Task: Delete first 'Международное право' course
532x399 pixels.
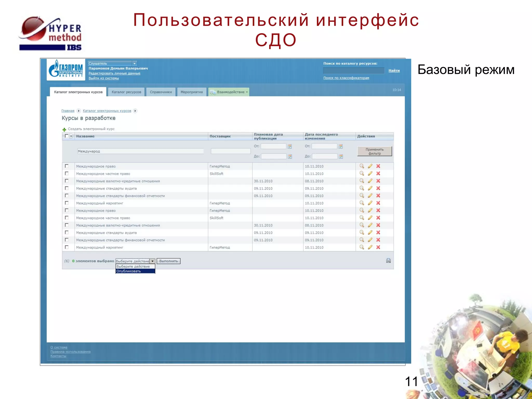Action: pyautogui.click(x=378, y=166)
